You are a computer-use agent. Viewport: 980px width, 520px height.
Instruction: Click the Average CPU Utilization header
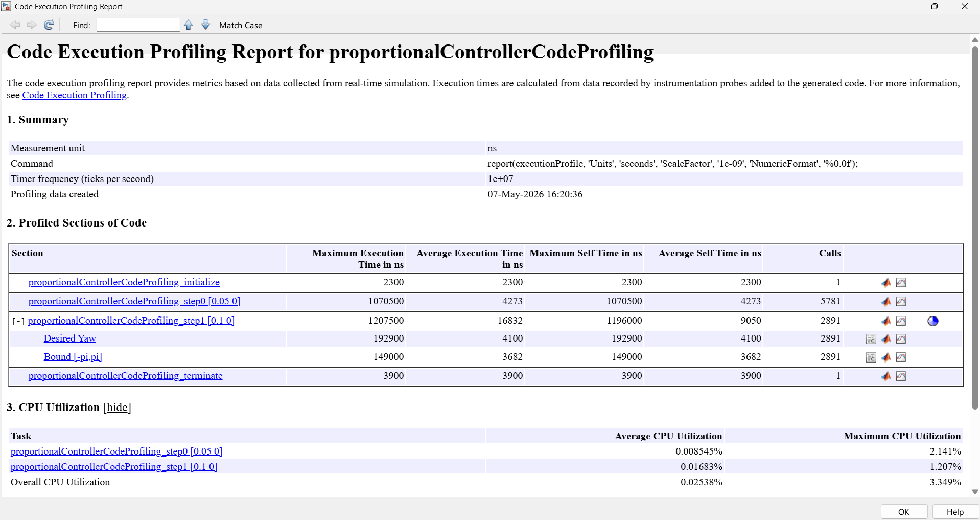[668, 436]
